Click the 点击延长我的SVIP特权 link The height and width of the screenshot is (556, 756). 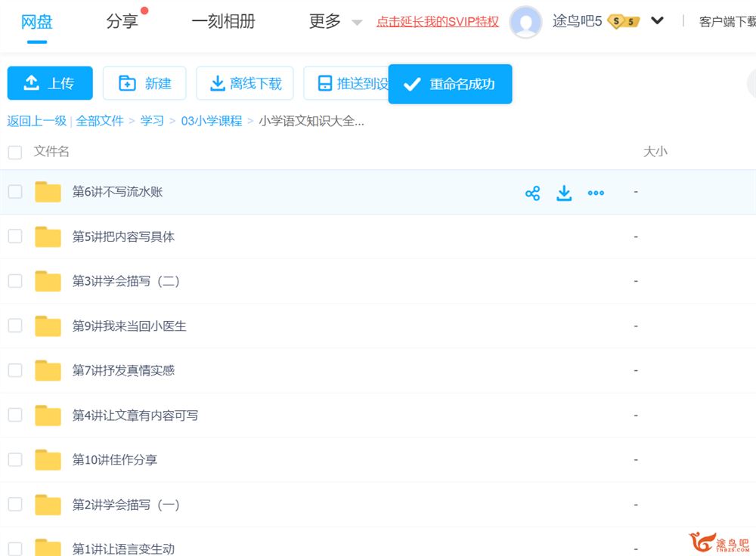click(x=437, y=22)
